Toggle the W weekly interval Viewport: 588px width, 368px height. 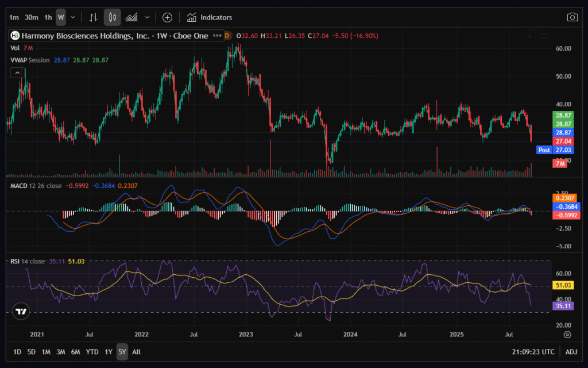tap(61, 17)
